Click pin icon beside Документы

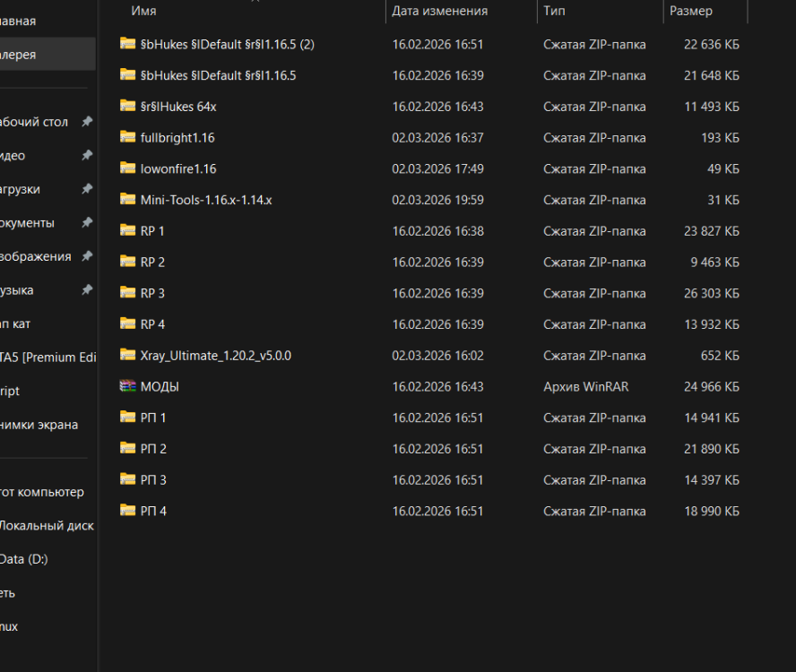87,222
